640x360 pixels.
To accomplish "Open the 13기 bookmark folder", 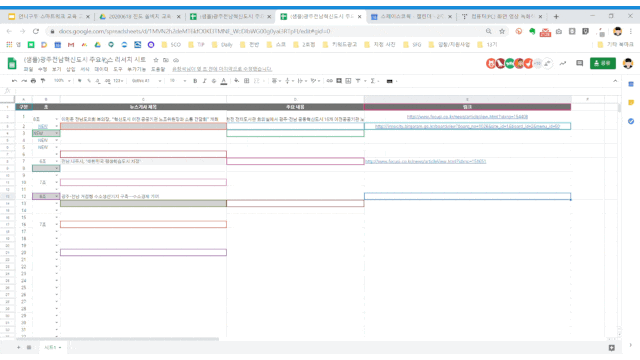I will click(x=487, y=44).
